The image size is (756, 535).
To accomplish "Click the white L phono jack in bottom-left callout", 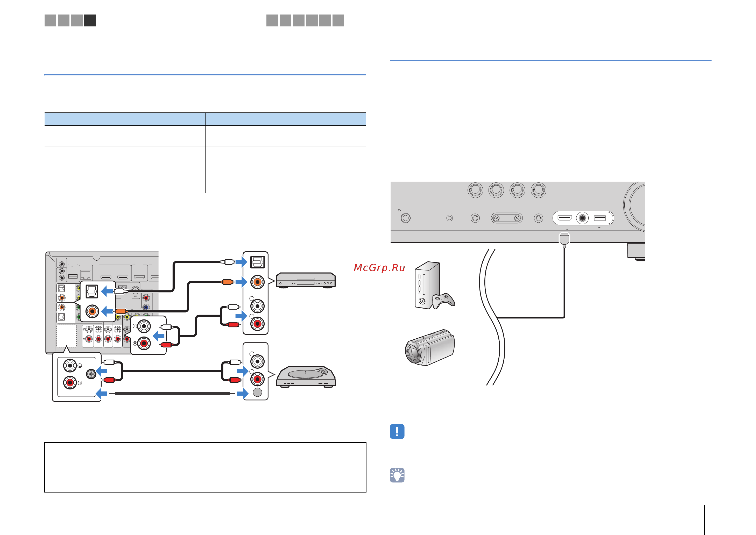I will [x=70, y=366].
